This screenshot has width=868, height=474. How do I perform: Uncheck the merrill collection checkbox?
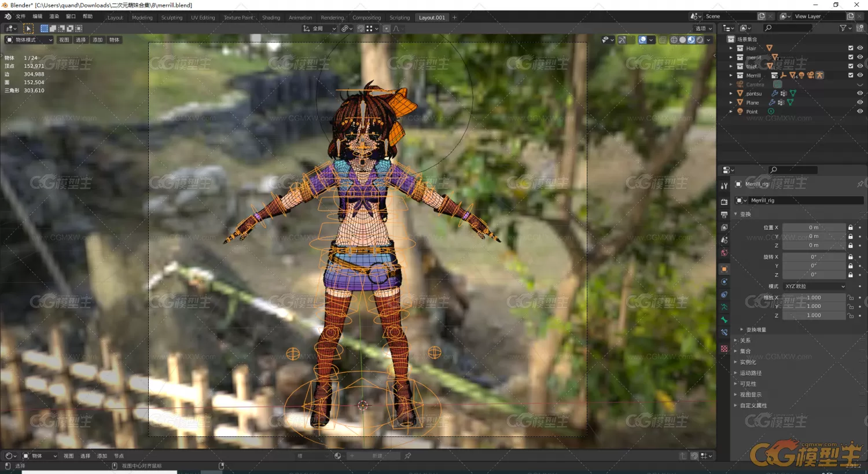[x=851, y=57]
